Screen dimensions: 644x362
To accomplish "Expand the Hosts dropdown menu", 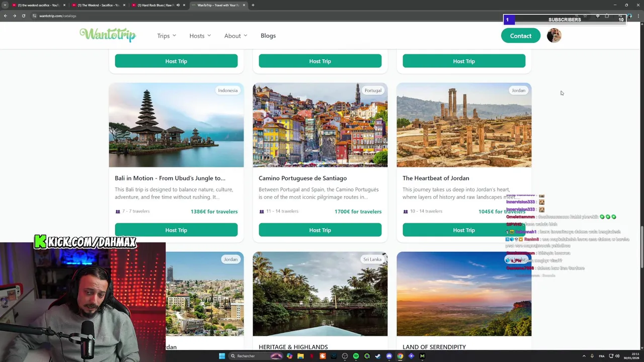I will point(200,36).
